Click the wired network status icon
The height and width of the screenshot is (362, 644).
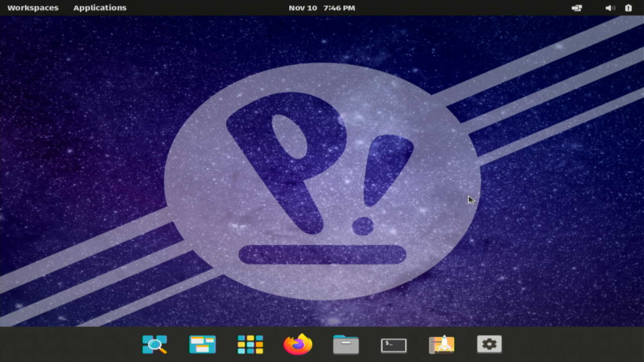(x=577, y=8)
